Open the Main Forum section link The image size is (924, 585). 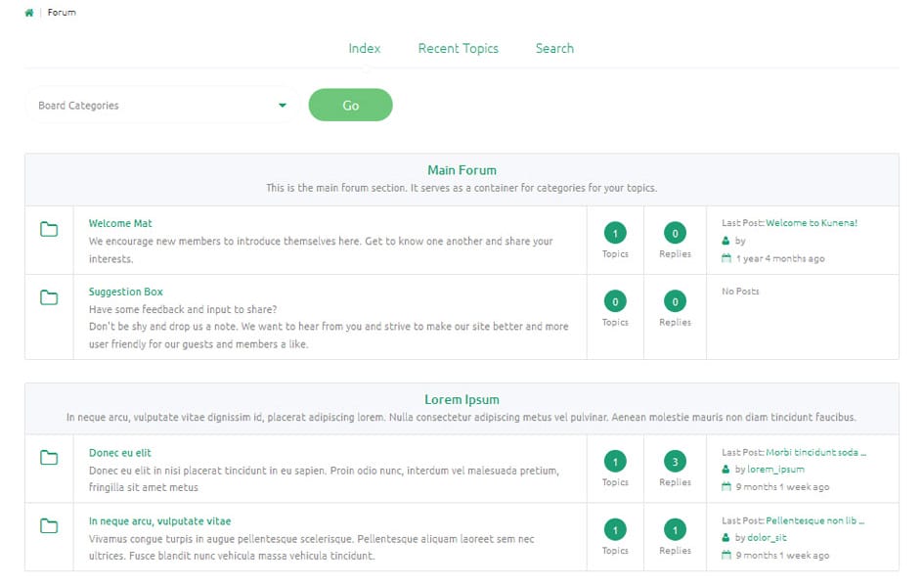(462, 170)
